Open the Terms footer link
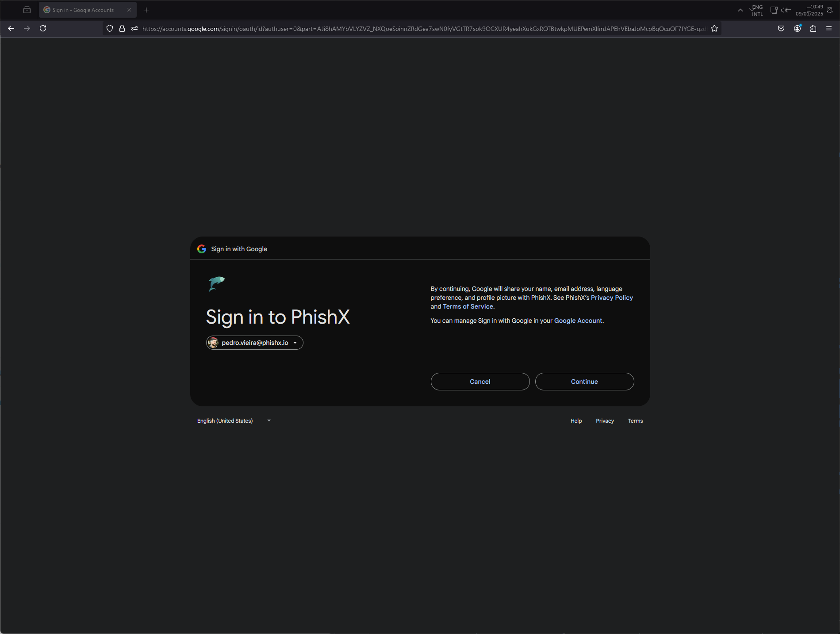840x634 pixels. coord(635,421)
